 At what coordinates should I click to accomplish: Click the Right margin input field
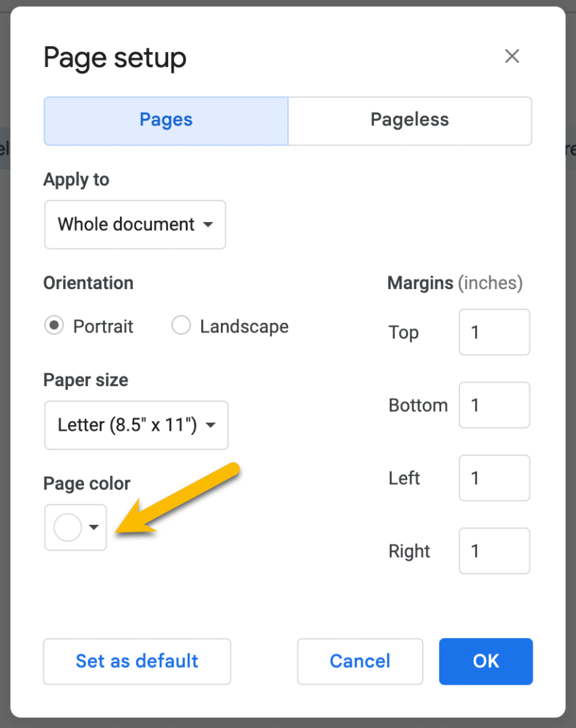pos(494,551)
